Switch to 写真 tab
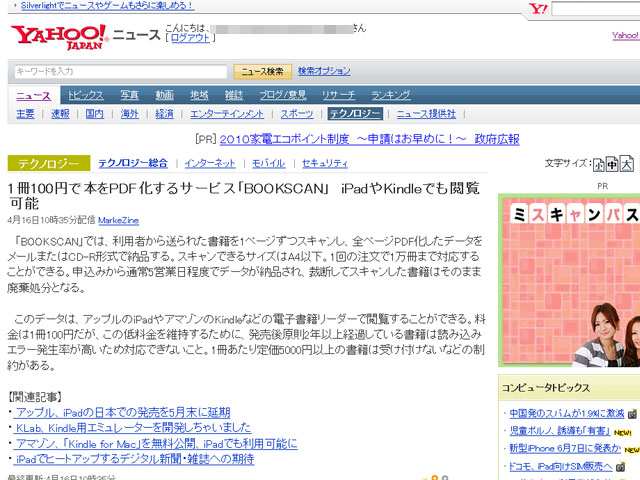The height and width of the screenshot is (480, 640). (x=129, y=95)
